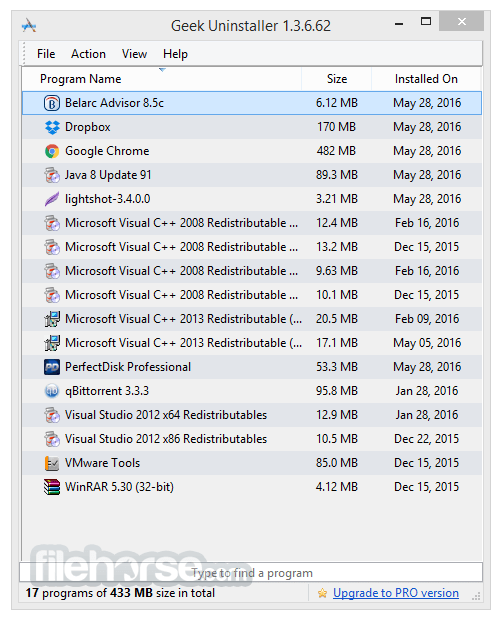The image size is (499, 617).
Task: Click the '53.3 MB' size value
Action: [337, 367]
